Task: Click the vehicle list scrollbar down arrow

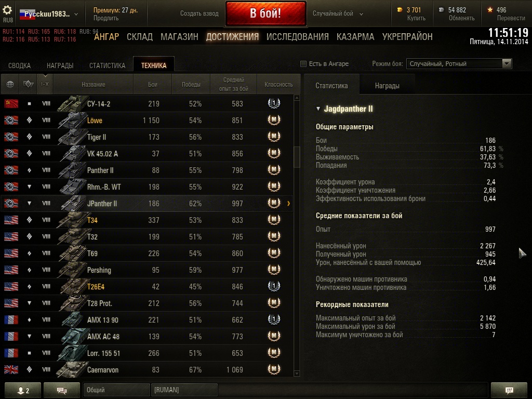Action: 297,374
